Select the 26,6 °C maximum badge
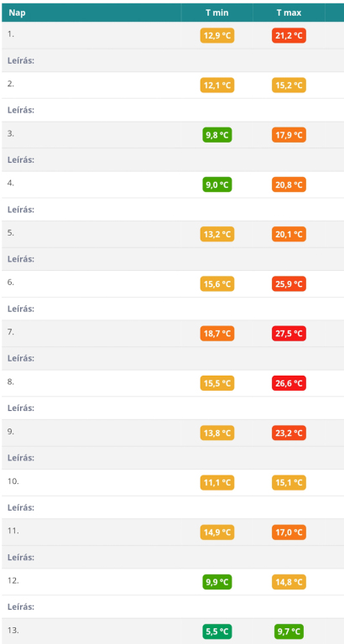344x644 pixels. click(x=289, y=383)
